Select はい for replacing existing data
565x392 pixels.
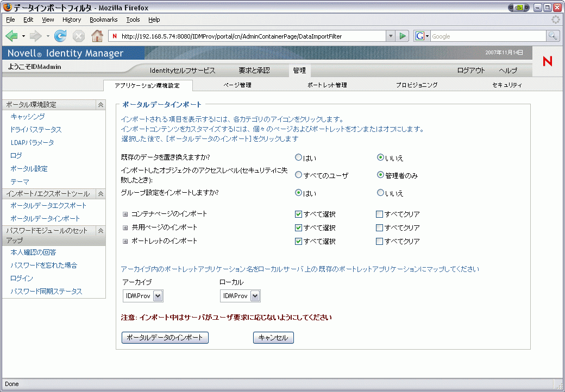(298, 157)
